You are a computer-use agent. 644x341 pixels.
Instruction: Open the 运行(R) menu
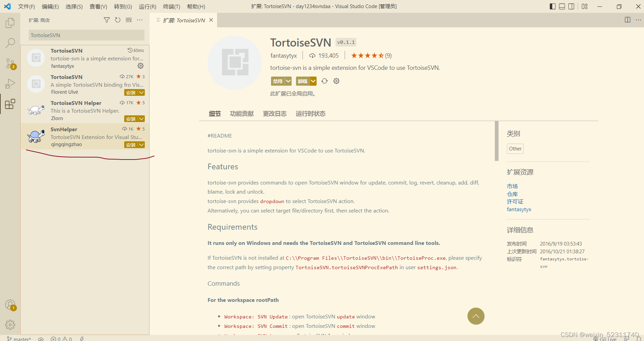tap(147, 6)
